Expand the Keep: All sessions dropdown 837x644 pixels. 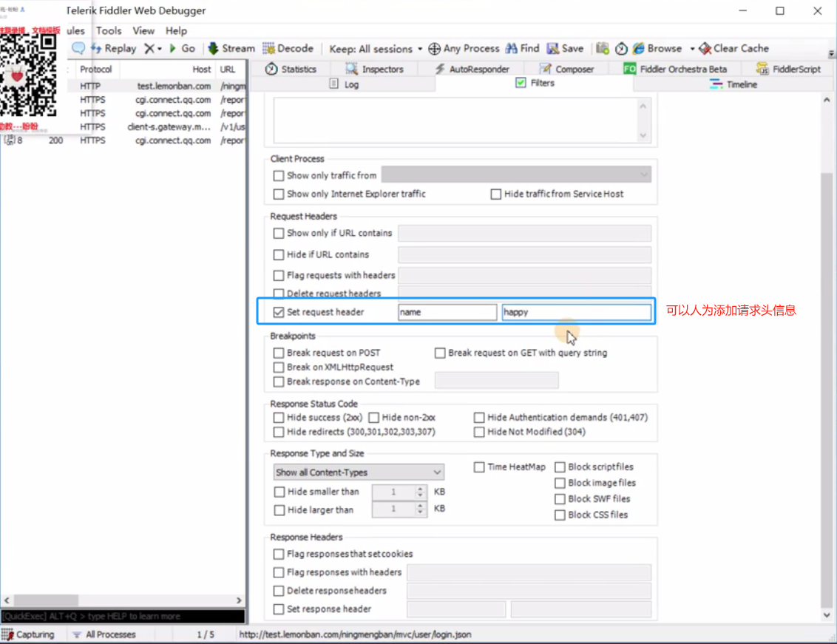click(420, 49)
